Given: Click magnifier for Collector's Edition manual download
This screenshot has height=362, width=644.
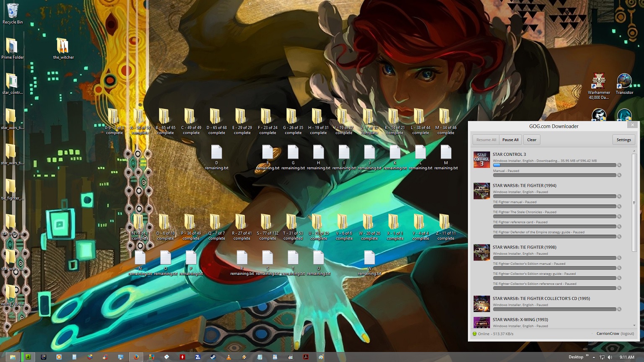Looking at the screenshot, I should point(619,268).
